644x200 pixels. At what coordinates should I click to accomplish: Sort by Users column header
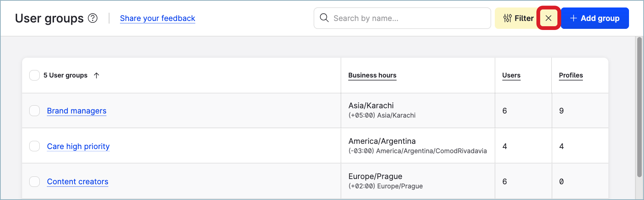[x=511, y=75]
